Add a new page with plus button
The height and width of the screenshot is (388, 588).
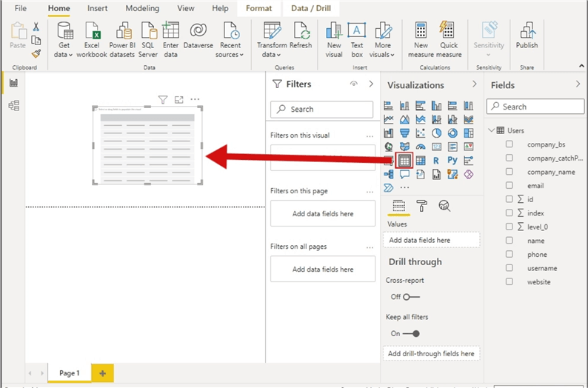tap(101, 373)
